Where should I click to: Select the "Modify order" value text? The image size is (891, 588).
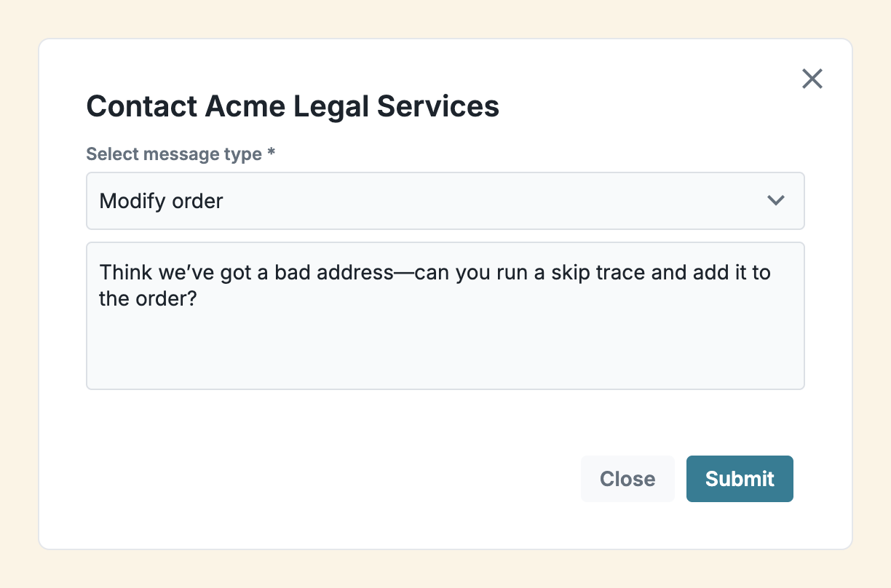click(161, 201)
